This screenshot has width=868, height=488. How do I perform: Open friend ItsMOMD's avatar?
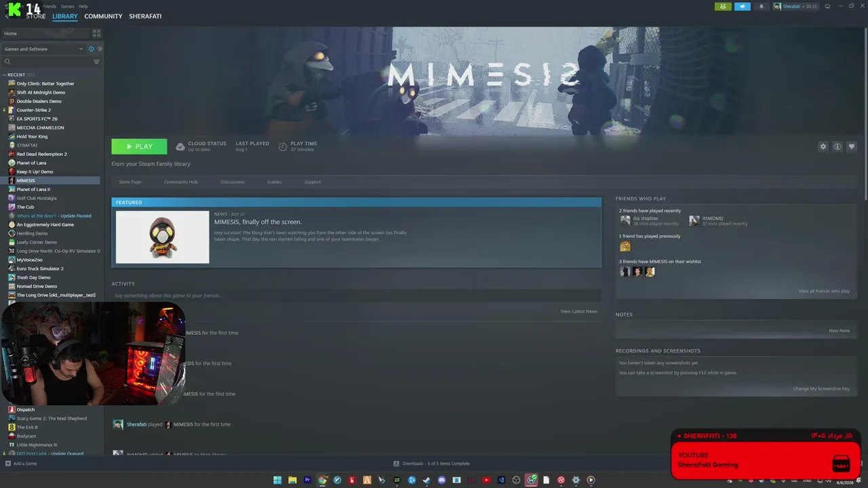coord(694,221)
